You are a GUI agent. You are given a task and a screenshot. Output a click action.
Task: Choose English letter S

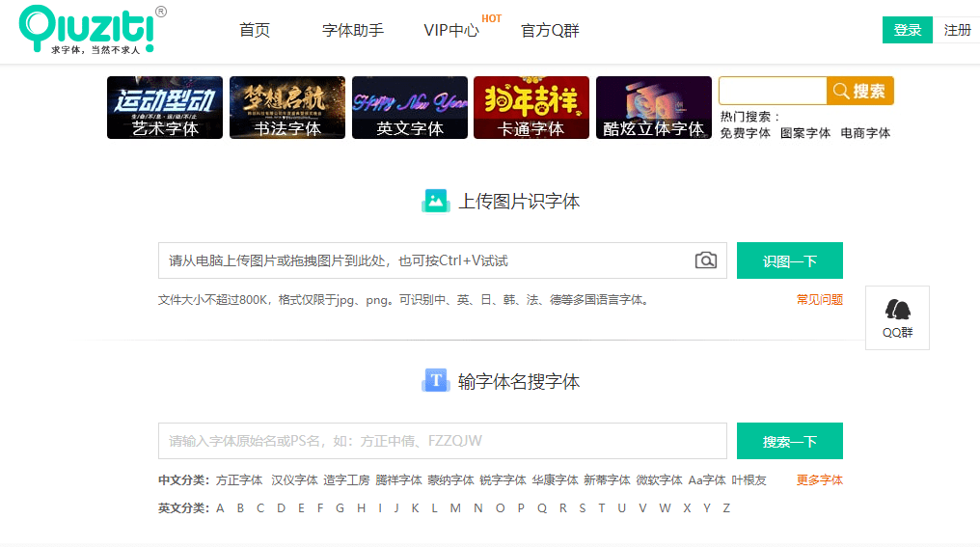[x=583, y=508]
